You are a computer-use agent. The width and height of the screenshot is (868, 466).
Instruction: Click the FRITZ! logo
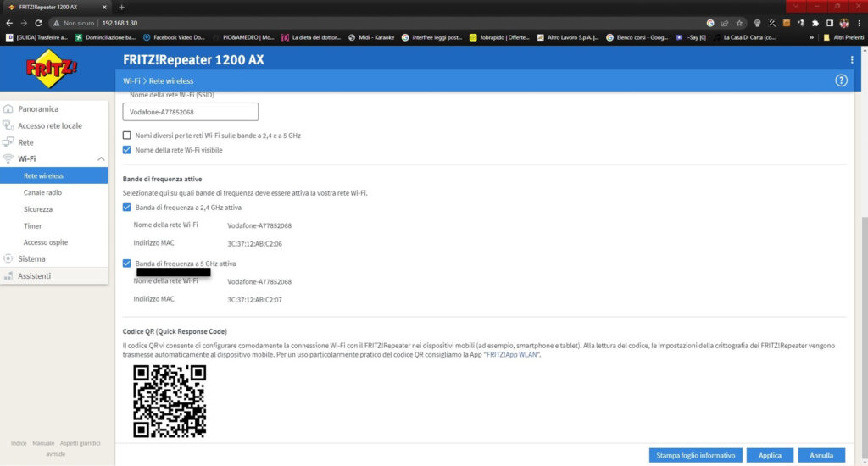pos(52,69)
